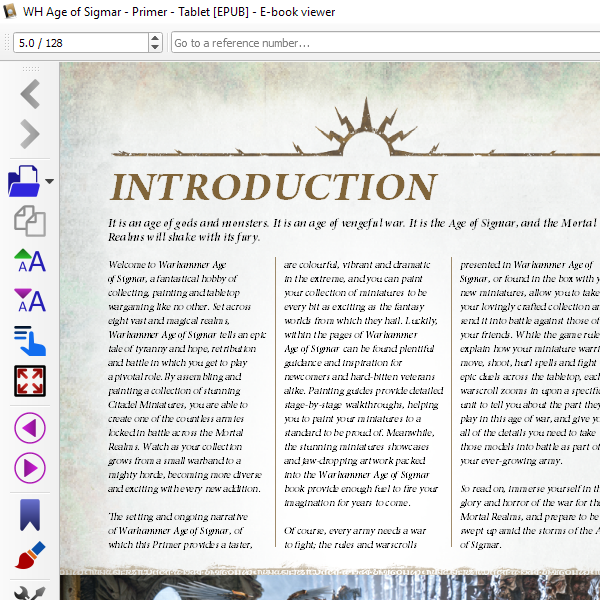Click the paragraph beginning 'Of course, every army'
This screenshot has width=600, height=600.
pos(355,538)
